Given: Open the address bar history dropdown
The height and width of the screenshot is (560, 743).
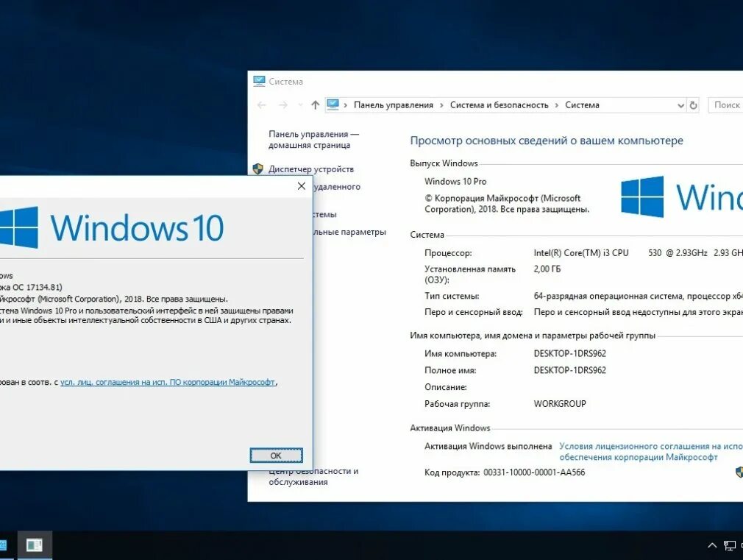Looking at the screenshot, I should 681,105.
